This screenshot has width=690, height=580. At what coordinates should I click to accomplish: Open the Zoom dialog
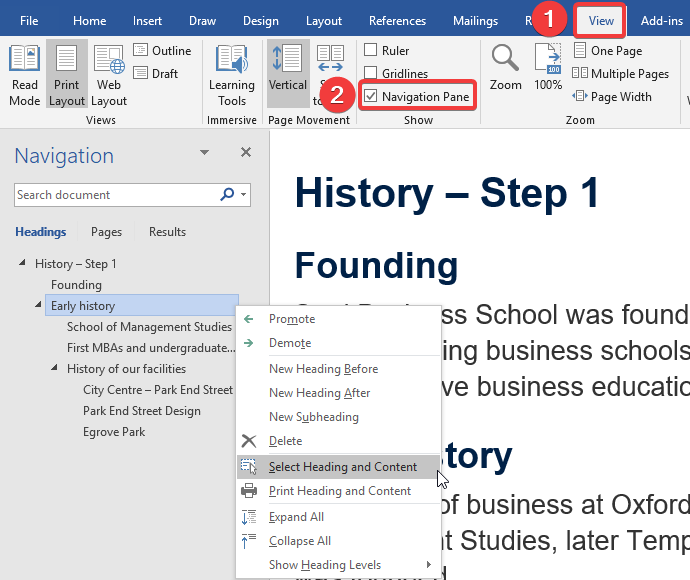tap(506, 67)
